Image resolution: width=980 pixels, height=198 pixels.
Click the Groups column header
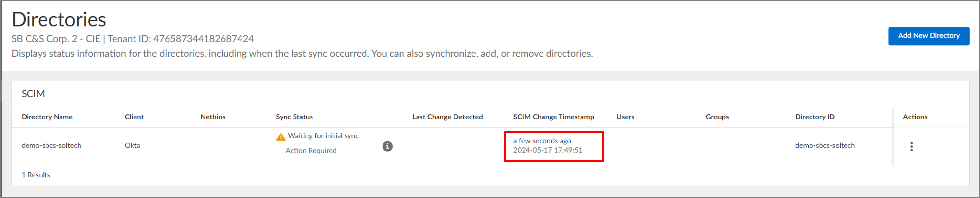pyautogui.click(x=717, y=117)
